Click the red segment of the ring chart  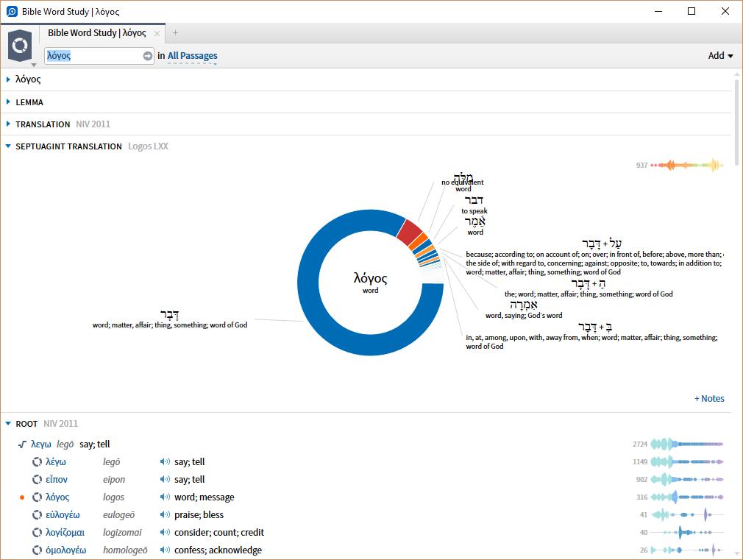coord(410,232)
